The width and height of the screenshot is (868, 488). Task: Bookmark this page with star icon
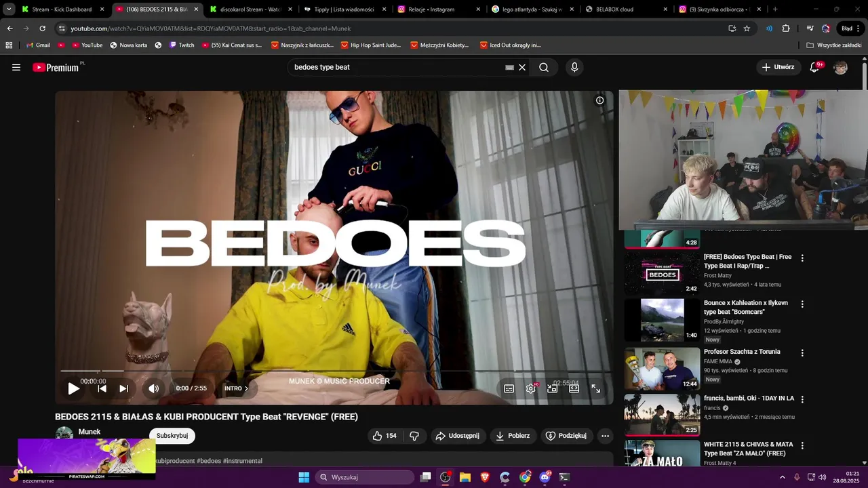[747, 28]
